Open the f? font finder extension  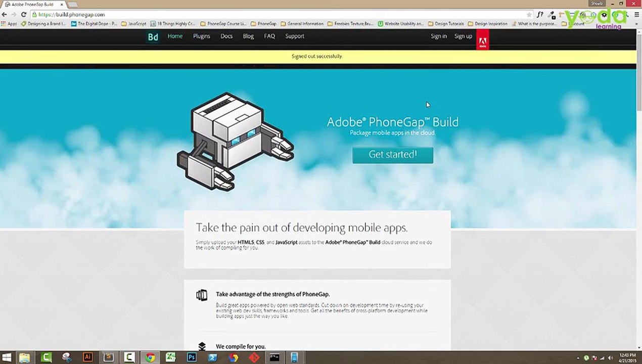point(540,15)
